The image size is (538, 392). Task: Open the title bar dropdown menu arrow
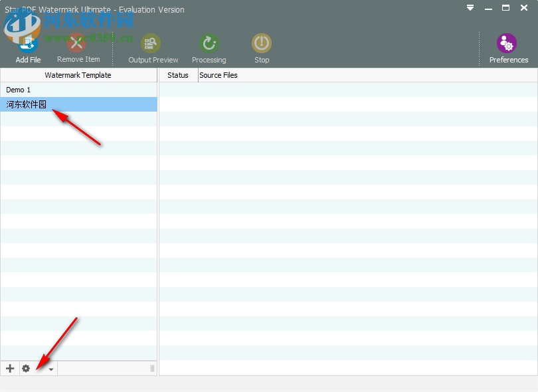click(470, 7)
